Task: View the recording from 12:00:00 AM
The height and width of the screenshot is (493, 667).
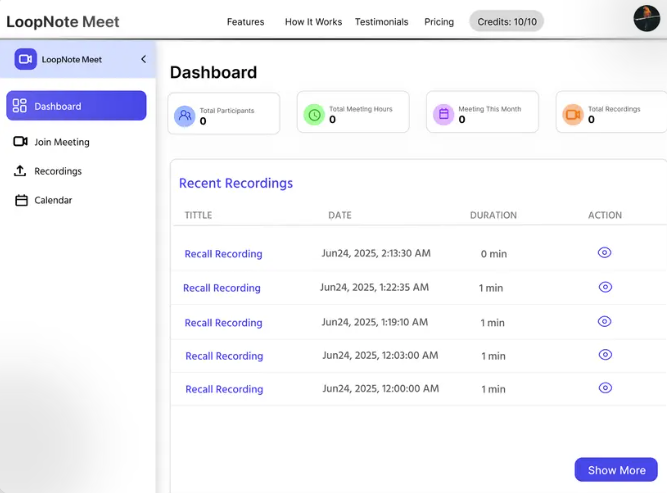Action: (605, 388)
